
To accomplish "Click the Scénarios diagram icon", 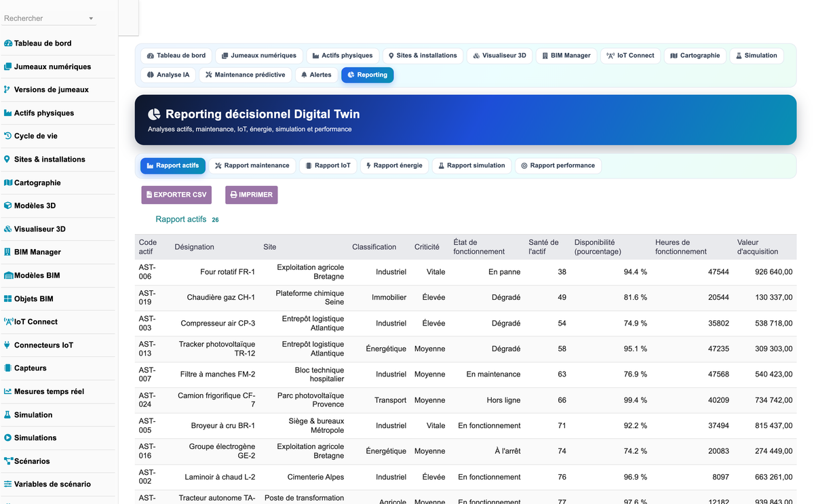I will click(8, 461).
